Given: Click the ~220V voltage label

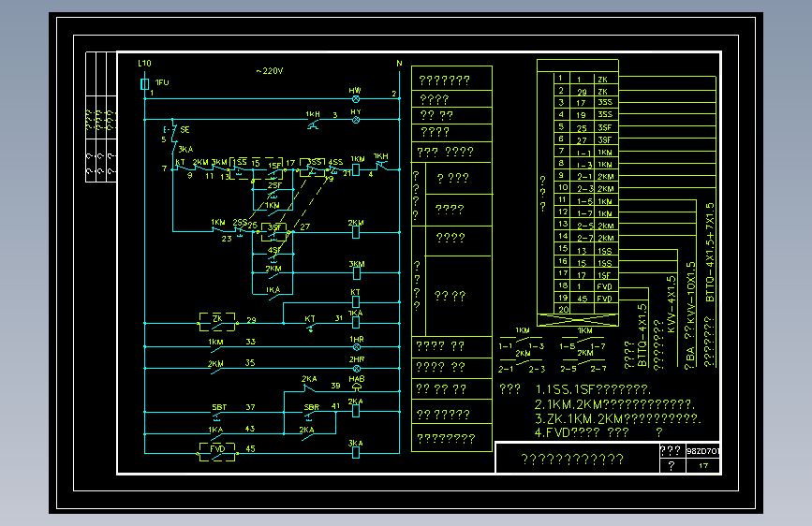Looking at the screenshot, I should pos(270,71).
